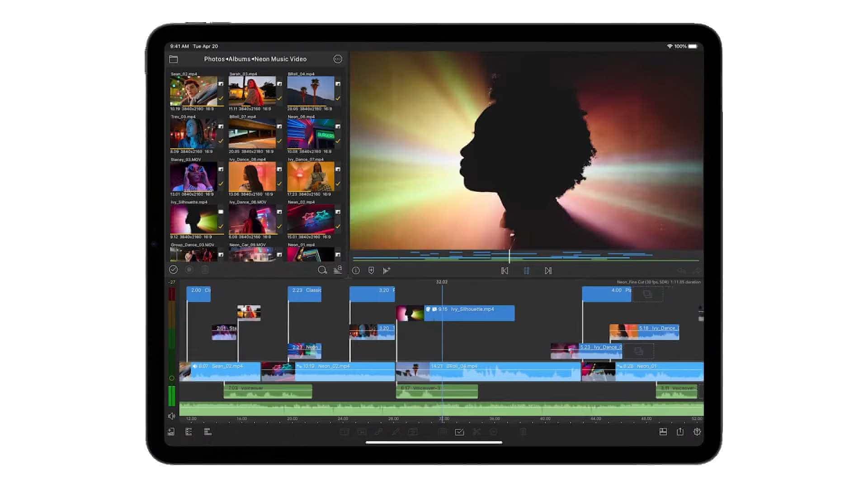Pause playback in the viewer
Image resolution: width=868 pixels, height=488 pixels.
(x=526, y=271)
